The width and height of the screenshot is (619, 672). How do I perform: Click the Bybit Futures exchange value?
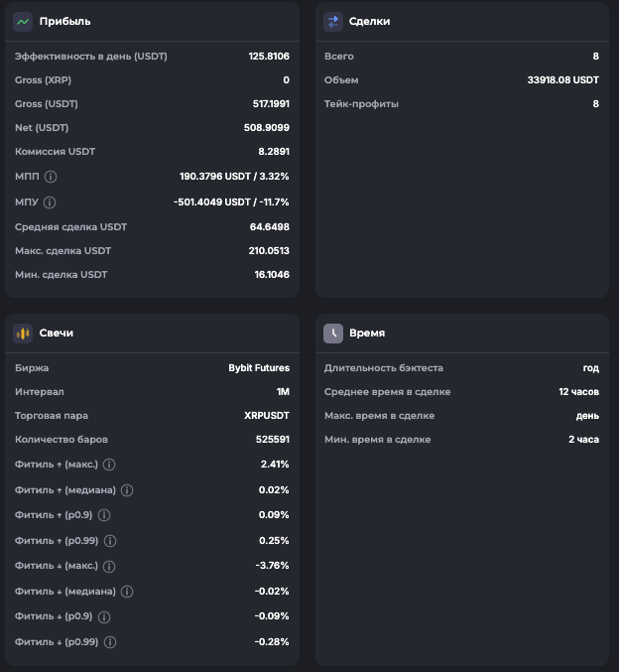point(259,368)
